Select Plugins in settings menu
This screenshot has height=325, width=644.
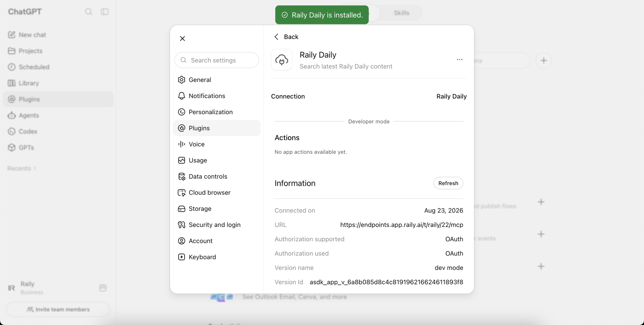pos(217,128)
